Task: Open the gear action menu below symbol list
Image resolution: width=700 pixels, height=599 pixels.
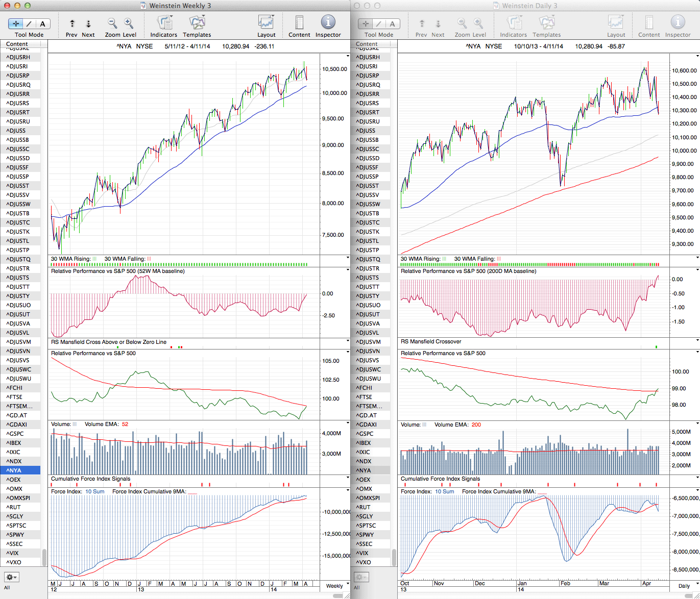Action: click(11, 577)
